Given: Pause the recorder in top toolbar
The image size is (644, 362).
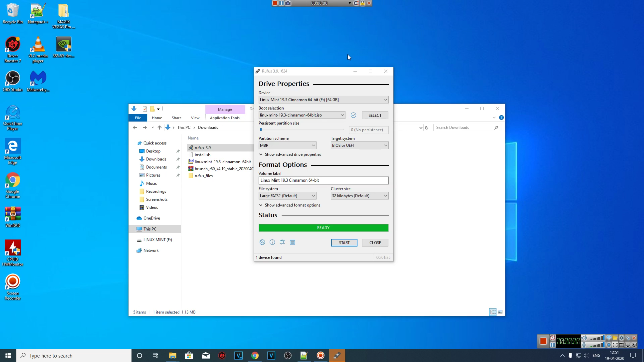Looking at the screenshot, I should click(281, 3).
